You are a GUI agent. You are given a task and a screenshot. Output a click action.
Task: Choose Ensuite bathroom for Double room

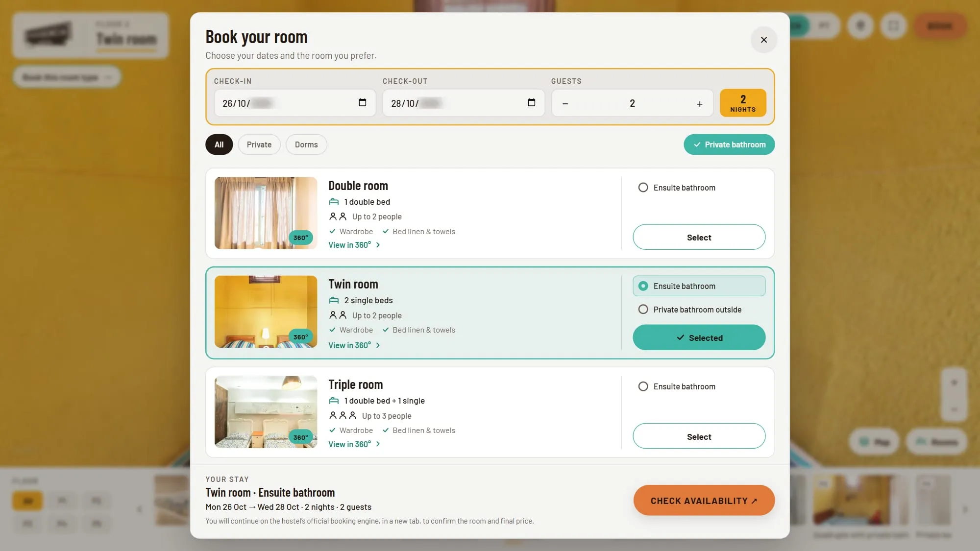click(677, 188)
